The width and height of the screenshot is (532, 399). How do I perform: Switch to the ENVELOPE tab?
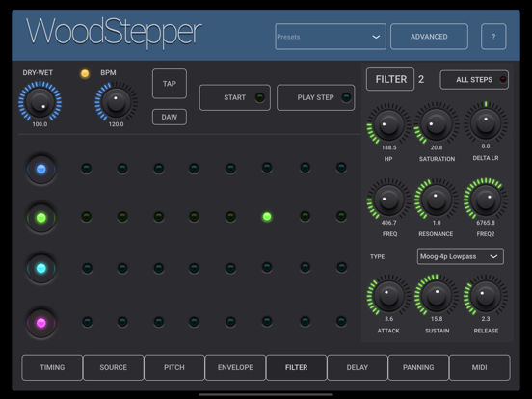click(235, 367)
